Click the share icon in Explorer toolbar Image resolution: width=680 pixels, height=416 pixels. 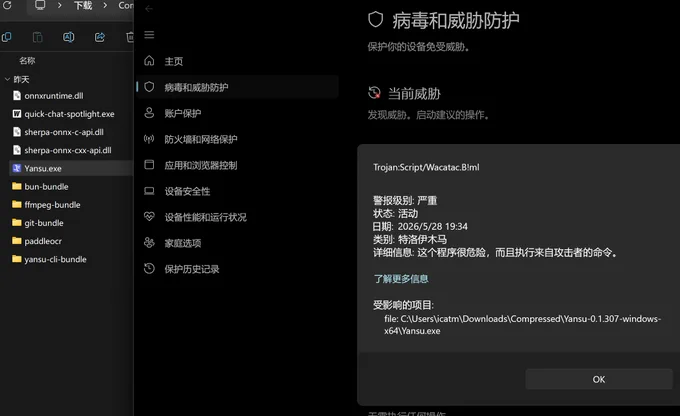click(x=100, y=37)
